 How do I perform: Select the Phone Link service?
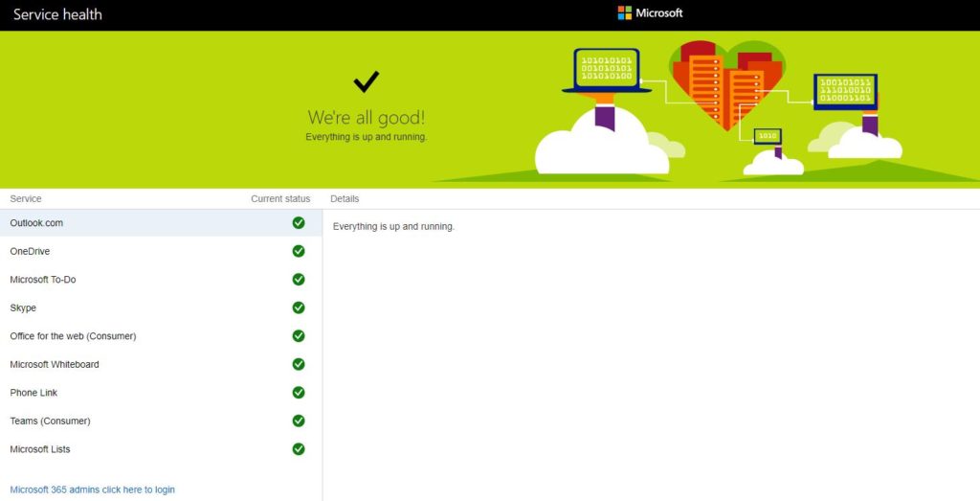161,392
